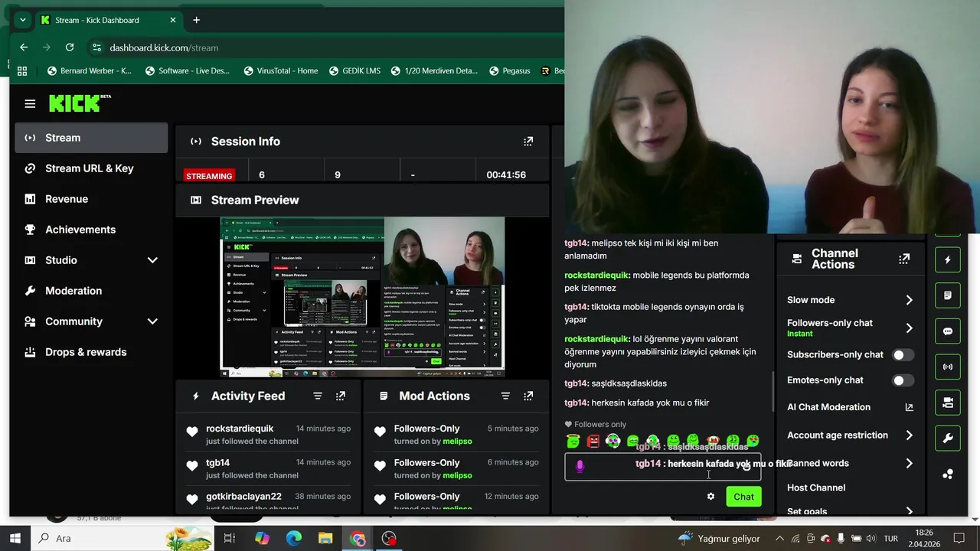Click the three-dots cluster icon in right rail
This screenshot has width=980, height=551.
tap(948, 474)
